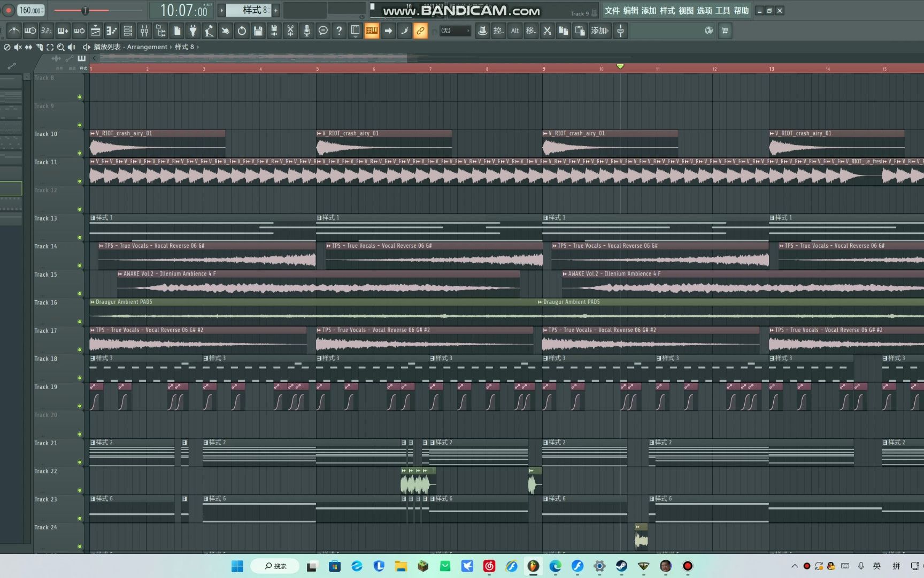924x578 pixels.
Task: Open the 文件 menu
Action: pos(612,11)
